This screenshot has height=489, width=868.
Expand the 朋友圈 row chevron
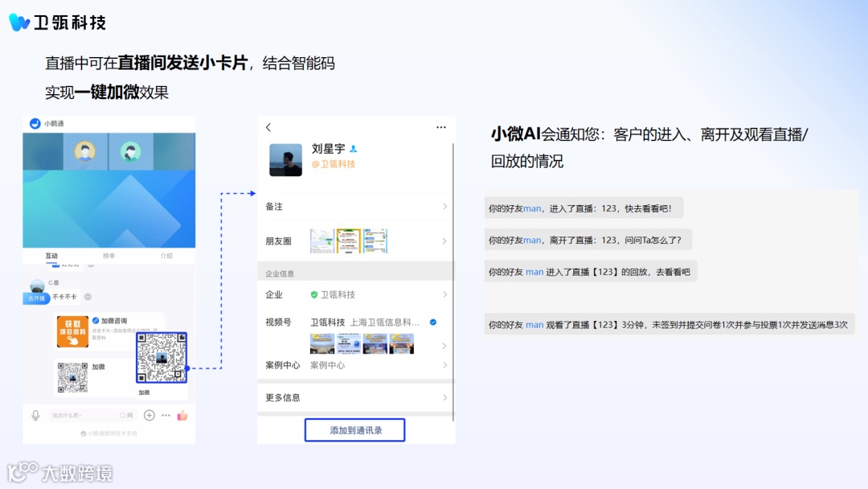pos(444,241)
